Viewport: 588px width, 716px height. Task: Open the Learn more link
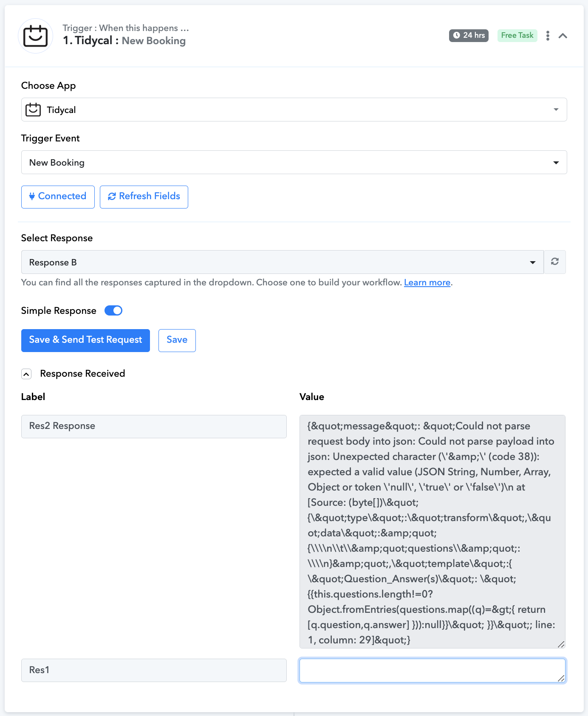427,283
